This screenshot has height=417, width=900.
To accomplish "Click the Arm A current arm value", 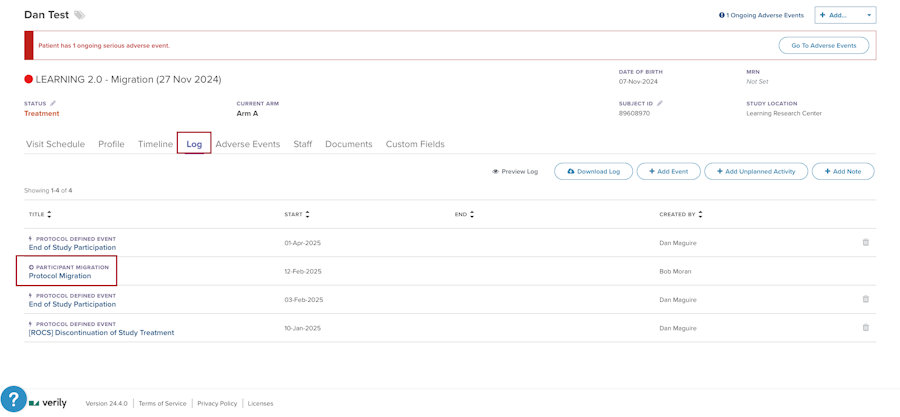I will click(x=249, y=114).
